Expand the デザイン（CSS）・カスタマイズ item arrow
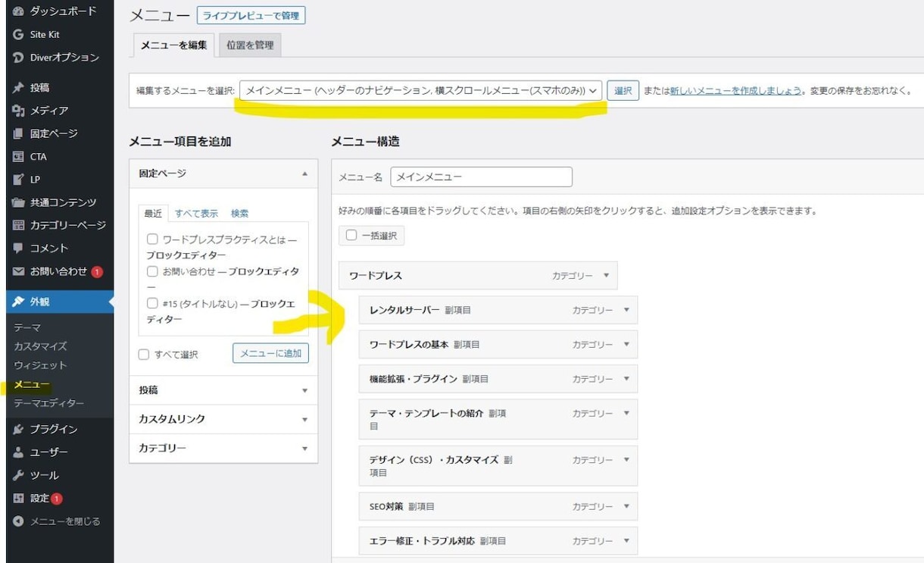The image size is (924, 563). coord(626,460)
